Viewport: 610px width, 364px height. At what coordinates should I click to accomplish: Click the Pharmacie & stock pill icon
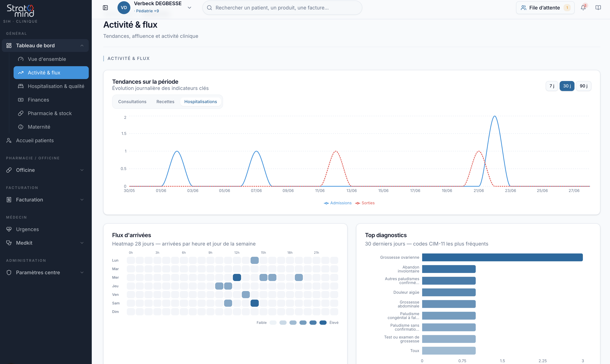21,113
